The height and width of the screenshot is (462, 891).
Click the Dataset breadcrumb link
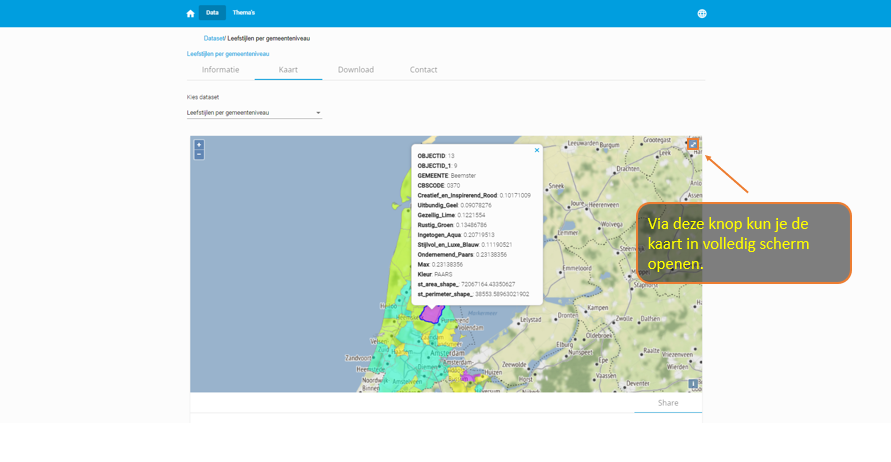coord(214,39)
